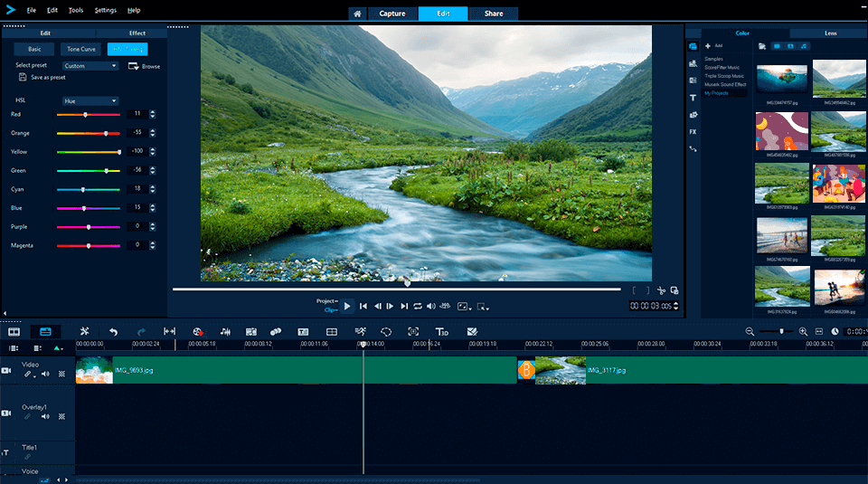Redo the last action
The height and width of the screenshot is (484, 868).
coord(141,332)
